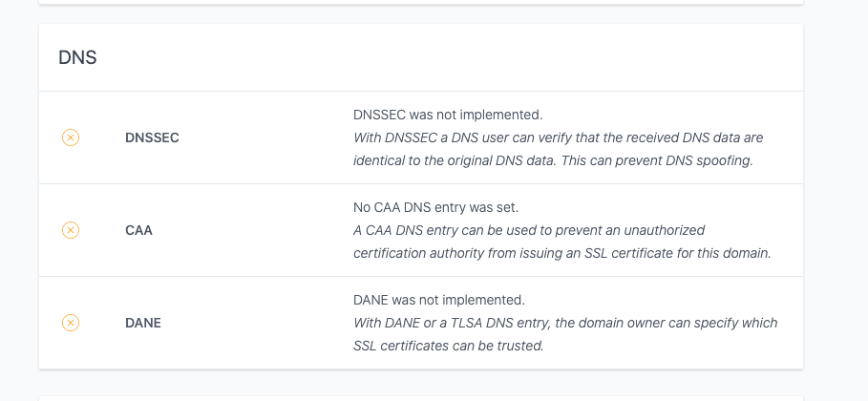868x401 pixels.
Task: Click the orange X status icon for CAA
Action: click(71, 230)
